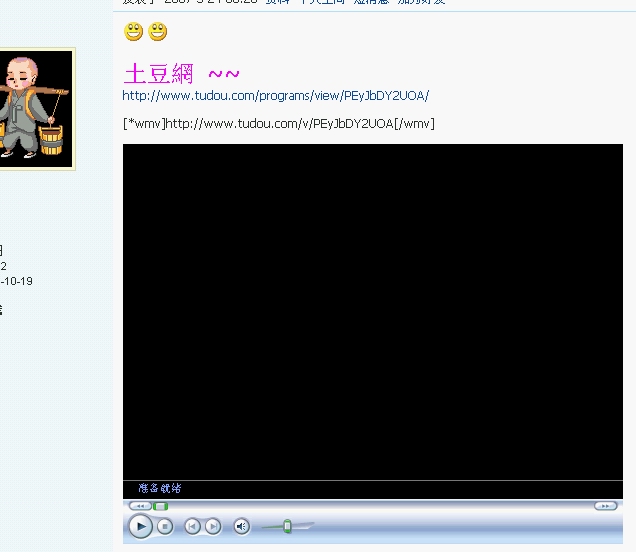Skip to previous track in player
Screen dimensions: 636x552
(192, 526)
